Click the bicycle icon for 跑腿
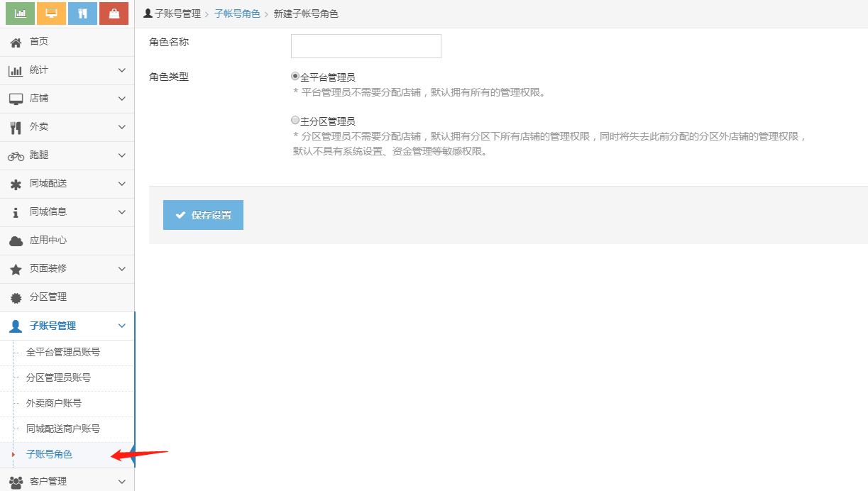 pos(16,156)
